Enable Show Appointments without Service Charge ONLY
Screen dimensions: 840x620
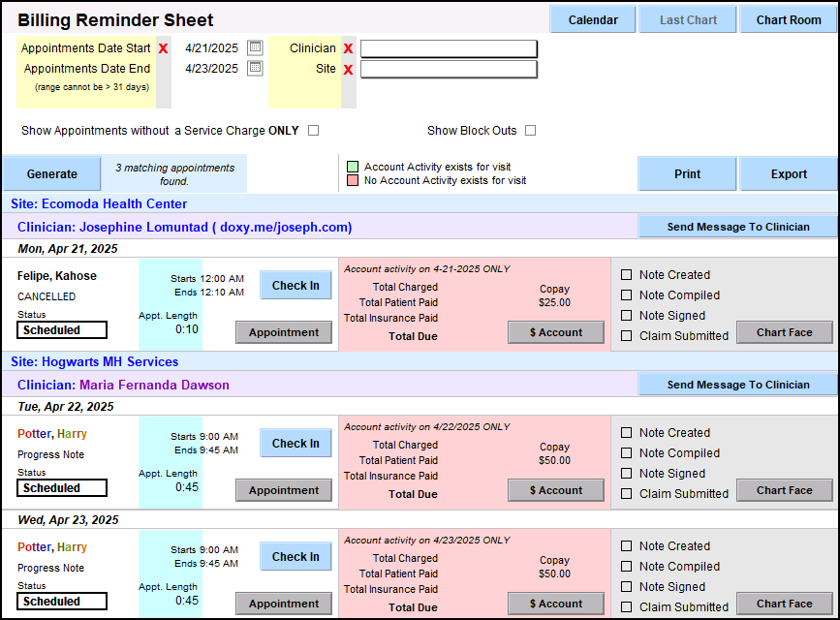tap(313, 131)
